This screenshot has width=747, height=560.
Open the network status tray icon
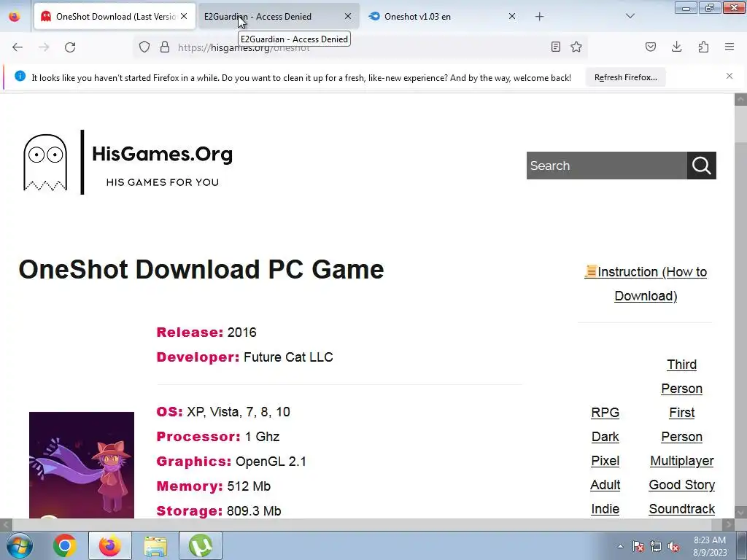tap(656, 546)
